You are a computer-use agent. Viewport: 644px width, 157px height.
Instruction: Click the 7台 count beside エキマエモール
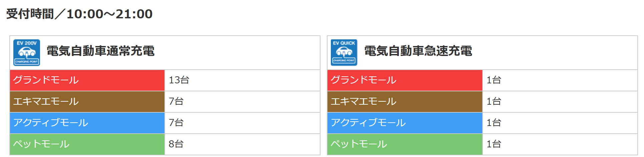(x=176, y=102)
